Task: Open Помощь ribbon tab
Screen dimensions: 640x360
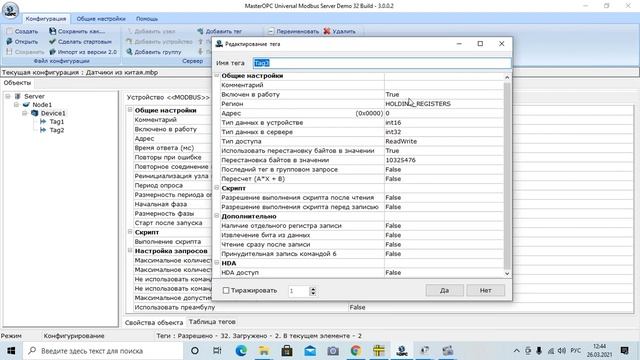Action: [x=147, y=19]
